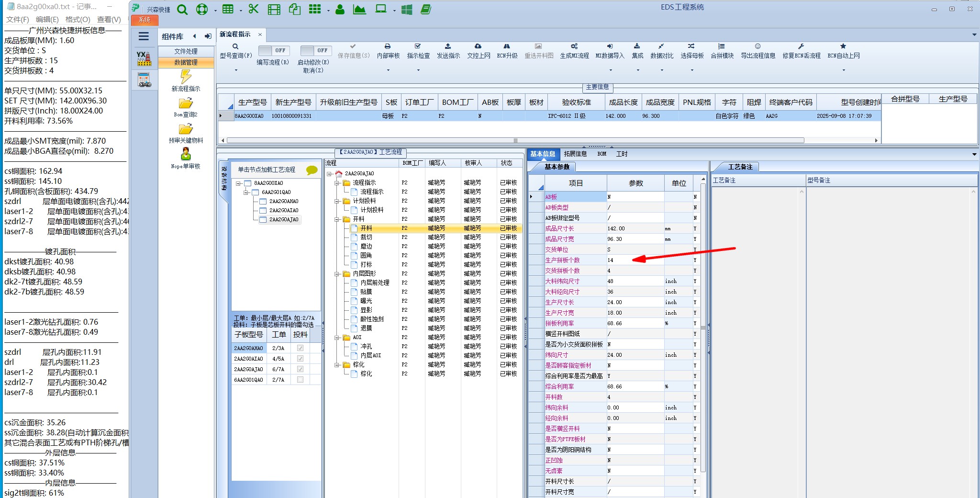Click the 数据管理 button in component library
This screenshot has height=498, width=980.
click(x=186, y=62)
